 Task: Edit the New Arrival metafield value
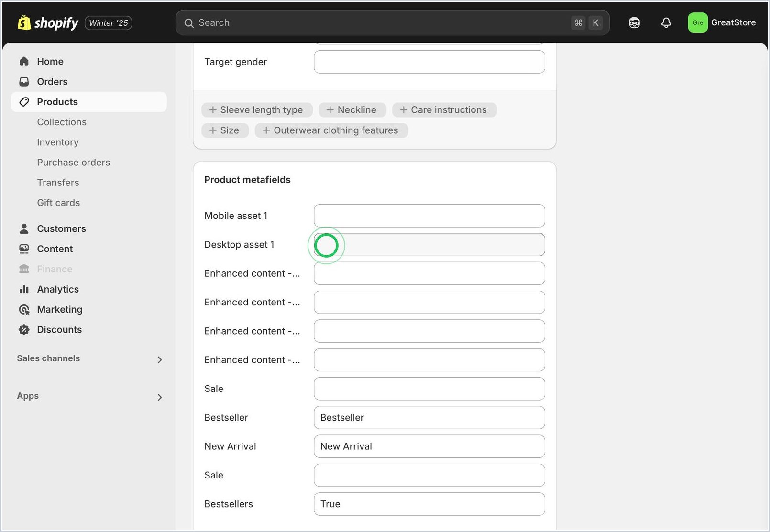(429, 446)
